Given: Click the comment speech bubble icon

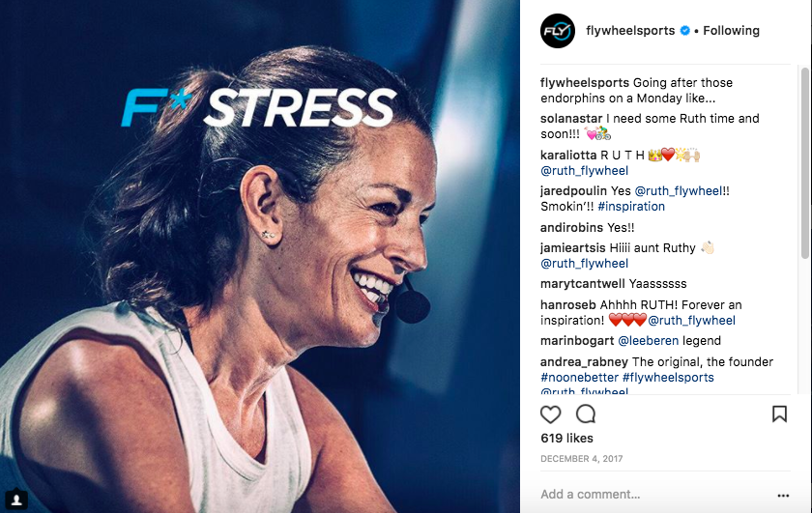Looking at the screenshot, I should tap(586, 414).
